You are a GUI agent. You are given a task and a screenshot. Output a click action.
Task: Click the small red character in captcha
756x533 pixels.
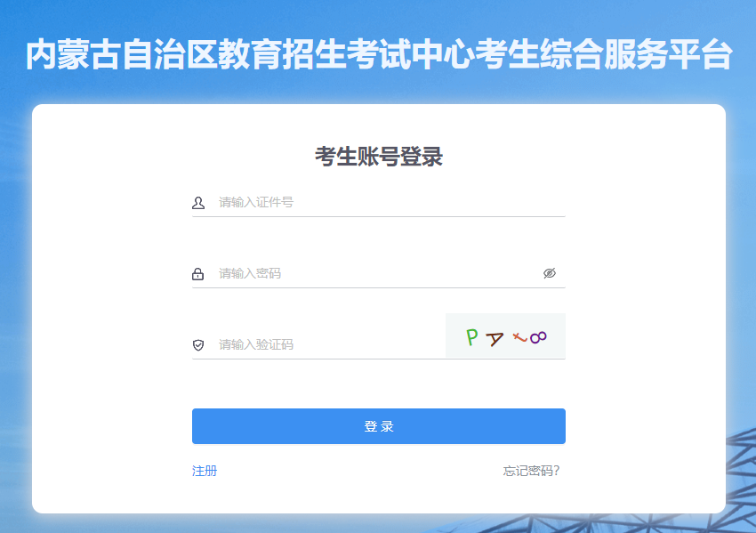click(518, 335)
